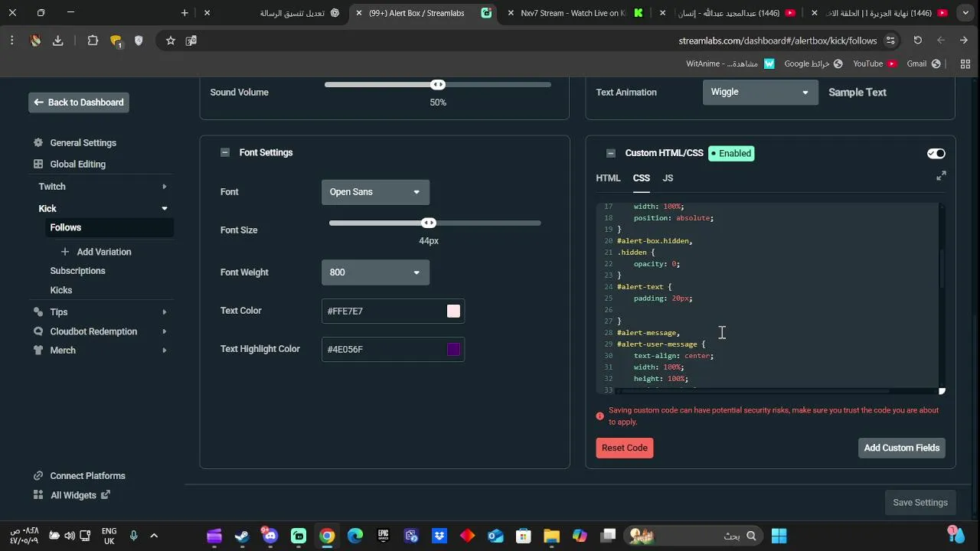Open Subscriptions in the sidebar

click(x=77, y=271)
